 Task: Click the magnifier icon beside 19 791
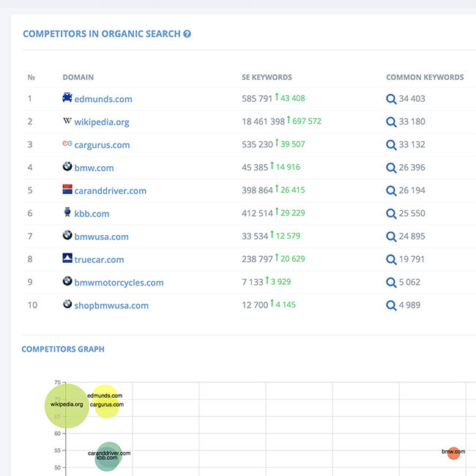click(391, 259)
